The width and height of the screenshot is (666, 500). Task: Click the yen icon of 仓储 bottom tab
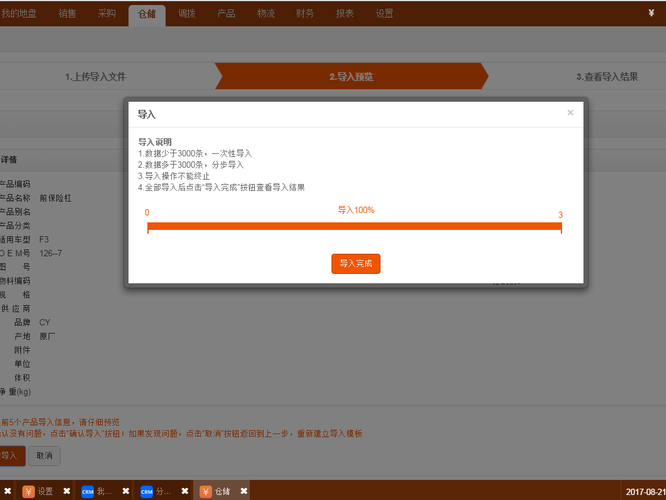pos(206,492)
